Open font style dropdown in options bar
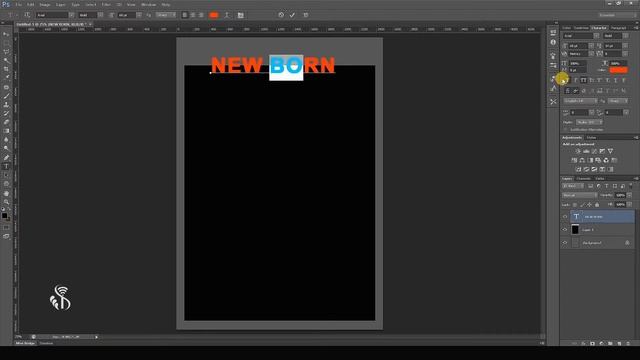640x360 pixels. pos(100,15)
